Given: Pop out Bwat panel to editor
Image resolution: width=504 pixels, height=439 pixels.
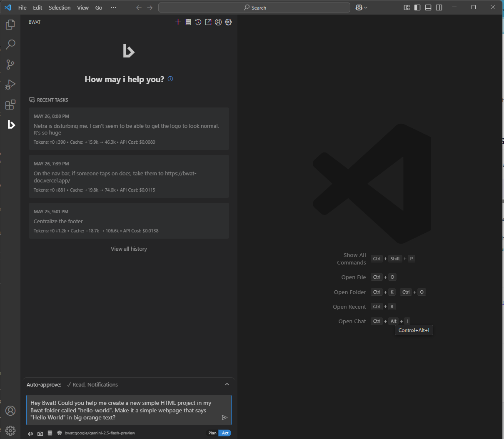Looking at the screenshot, I should [208, 22].
